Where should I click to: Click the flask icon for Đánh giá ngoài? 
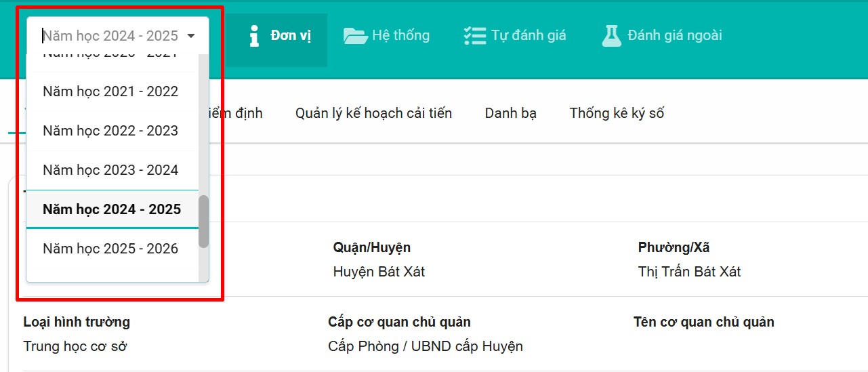(x=611, y=36)
